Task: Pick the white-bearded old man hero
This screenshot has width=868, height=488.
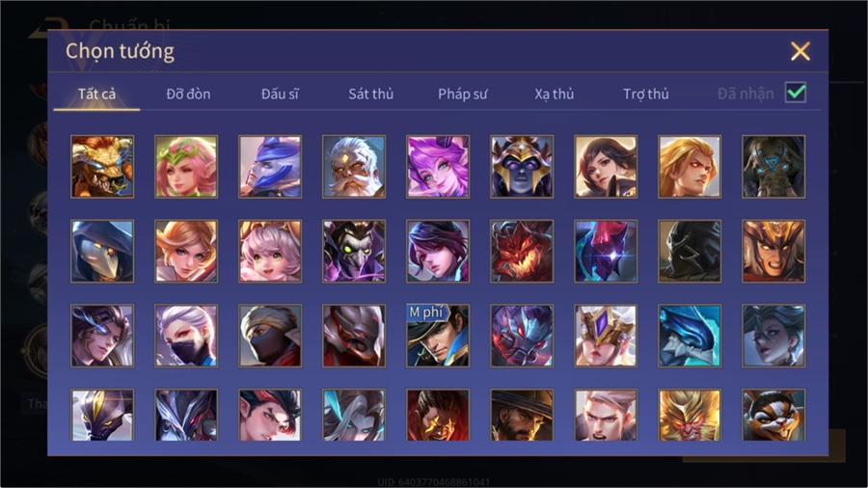Action: [354, 167]
